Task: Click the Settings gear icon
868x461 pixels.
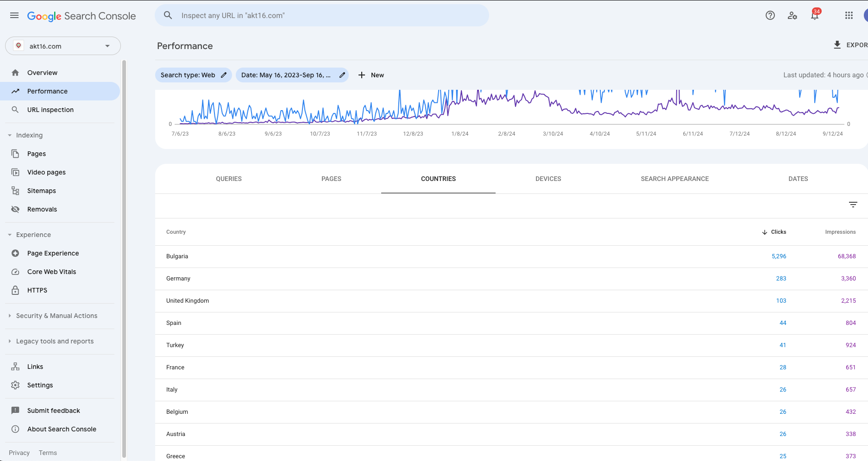Action: click(x=15, y=385)
